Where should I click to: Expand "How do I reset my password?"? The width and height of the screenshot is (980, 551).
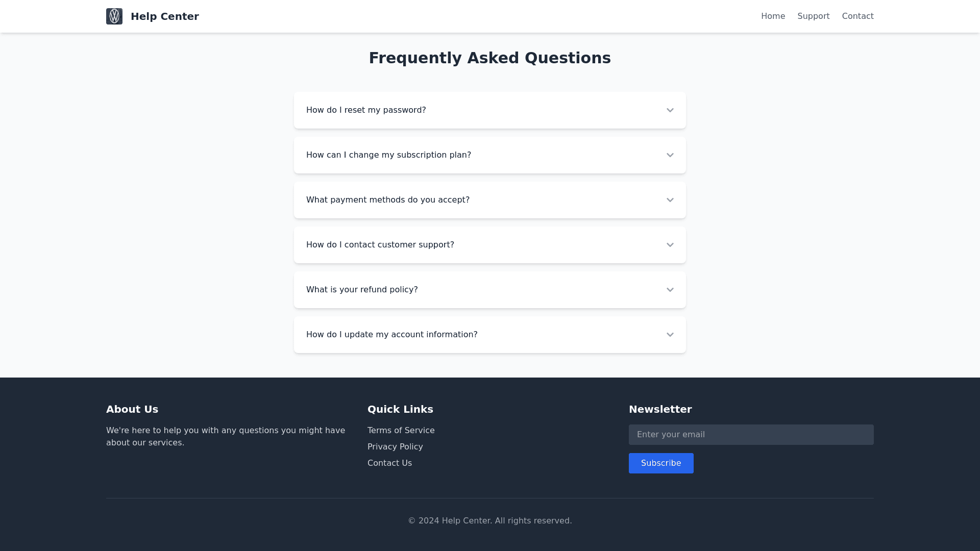pos(366,110)
